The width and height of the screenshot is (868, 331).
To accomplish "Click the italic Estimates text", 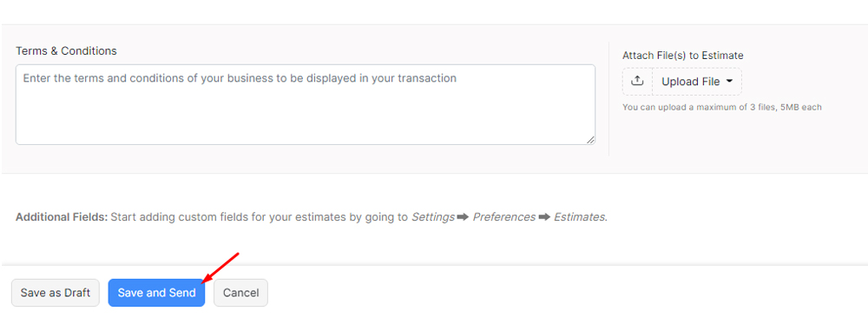I will [x=580, y=217].
